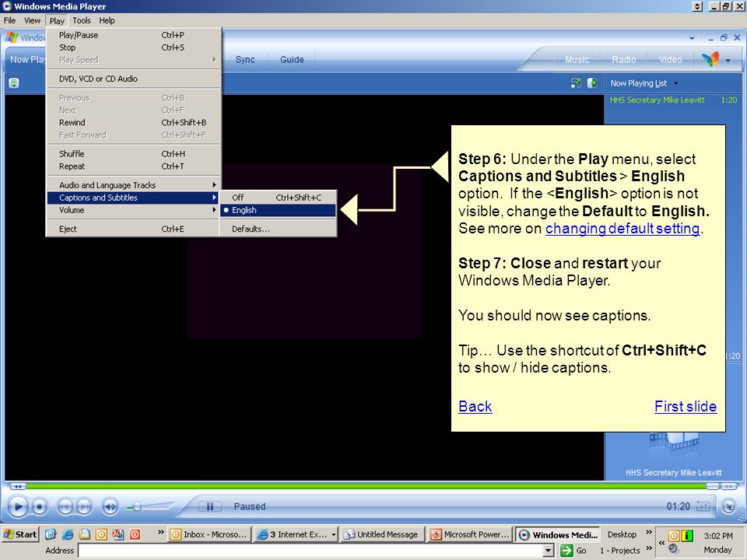This screenshot has height=560, width=747.
Task: Open the Address bar dropdown arrow
Action: pos(549,551)
